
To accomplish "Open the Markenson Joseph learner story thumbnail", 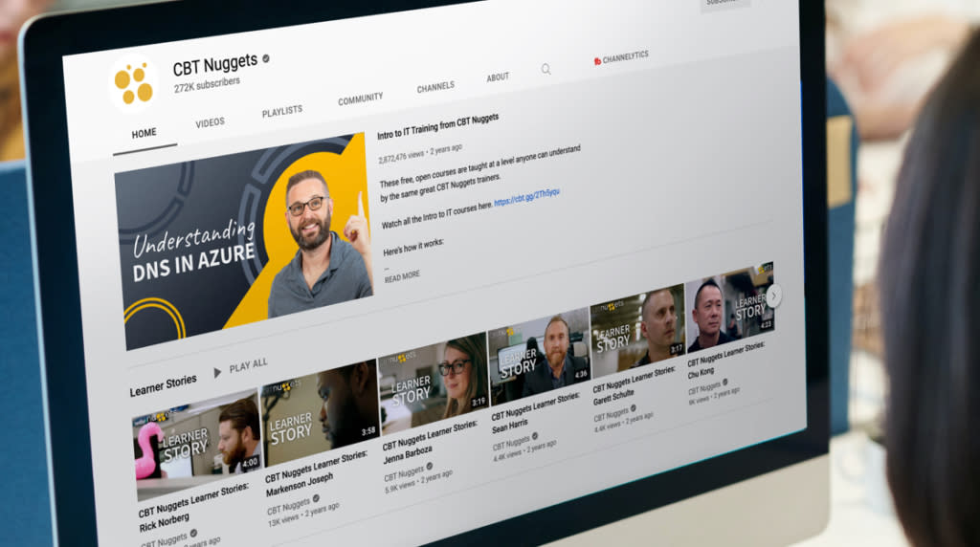I will click(x=320, y=413).
